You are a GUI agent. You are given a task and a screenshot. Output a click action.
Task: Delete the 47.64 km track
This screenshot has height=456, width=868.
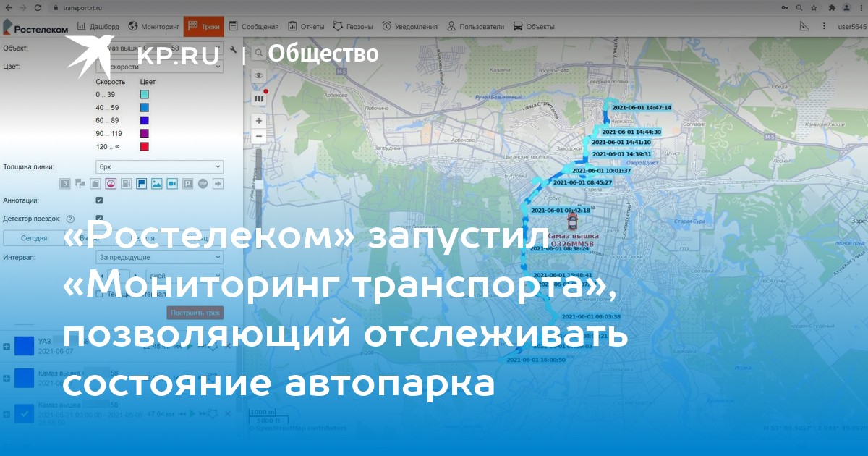228,413
